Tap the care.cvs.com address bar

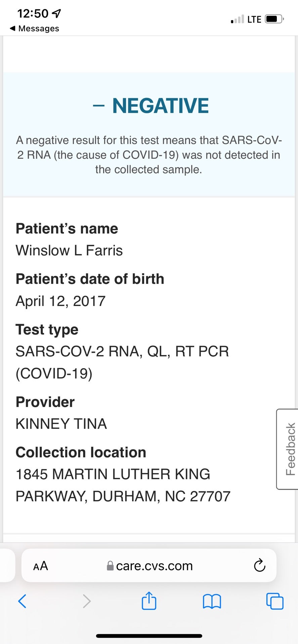(149, 565)
